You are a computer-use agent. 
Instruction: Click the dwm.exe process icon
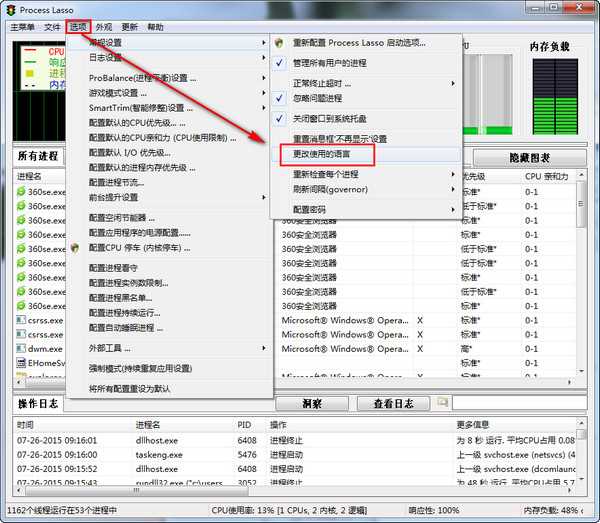point(21,349)
